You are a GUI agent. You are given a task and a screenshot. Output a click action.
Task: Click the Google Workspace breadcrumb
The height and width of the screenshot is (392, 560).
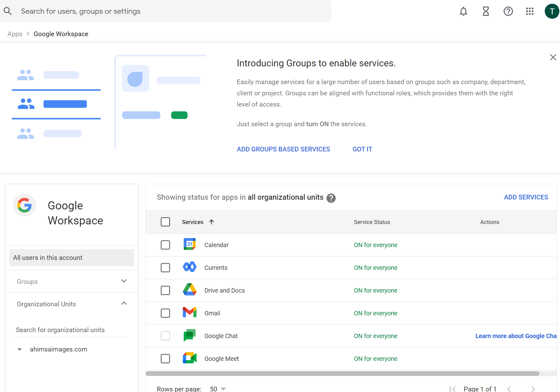click(x=61, y=34)
